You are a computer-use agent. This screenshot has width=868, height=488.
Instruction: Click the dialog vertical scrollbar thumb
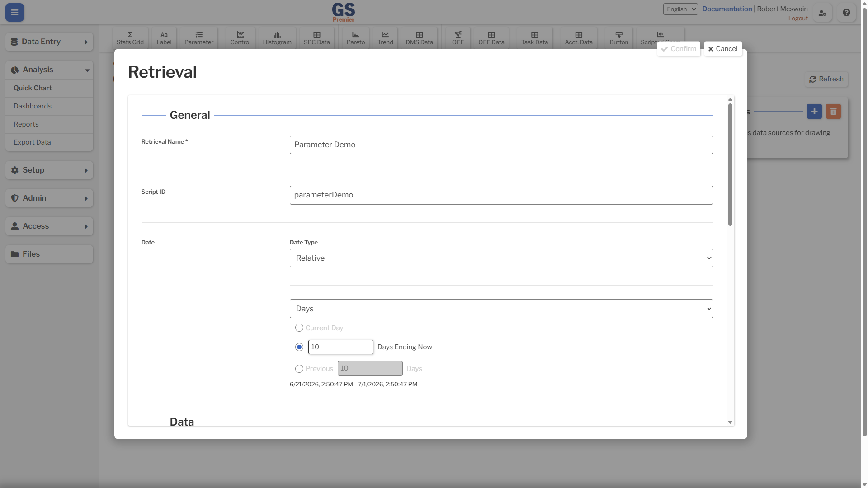(x=730, y=164)
